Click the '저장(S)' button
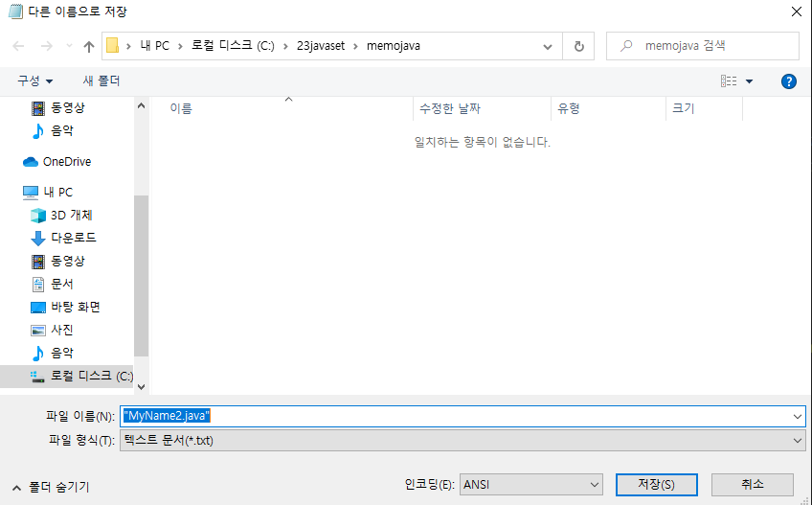812x505 pixels. click(x=656, y=485)
